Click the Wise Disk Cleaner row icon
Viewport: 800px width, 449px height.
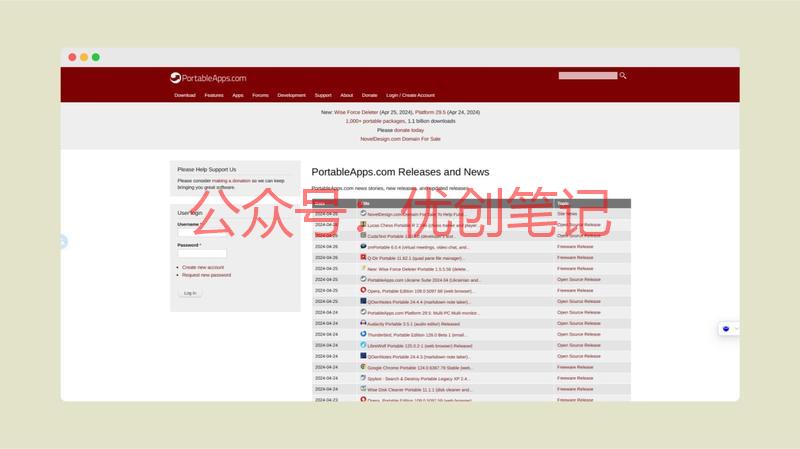363,389
